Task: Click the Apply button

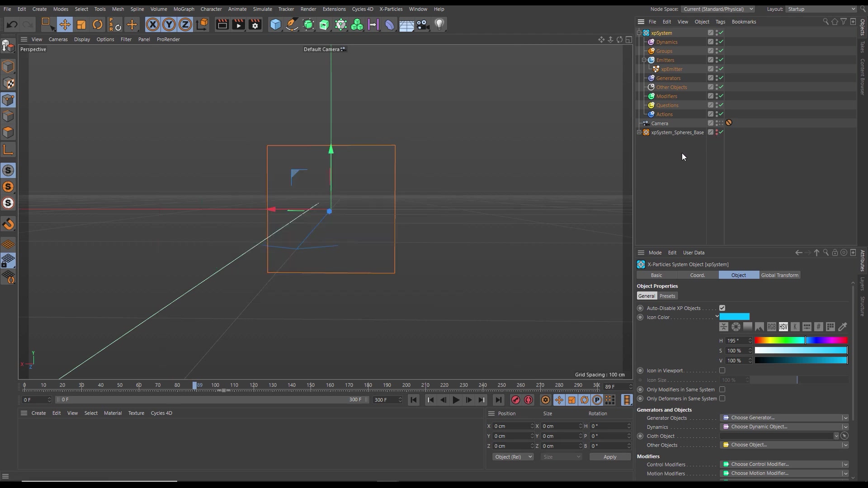Action: click(610, 457)
